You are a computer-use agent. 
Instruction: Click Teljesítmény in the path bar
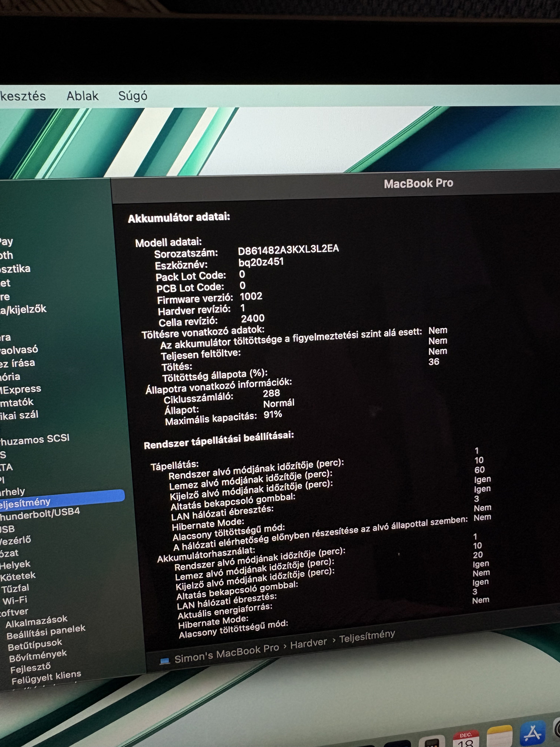pyautogui.click(x=367, y=636)
